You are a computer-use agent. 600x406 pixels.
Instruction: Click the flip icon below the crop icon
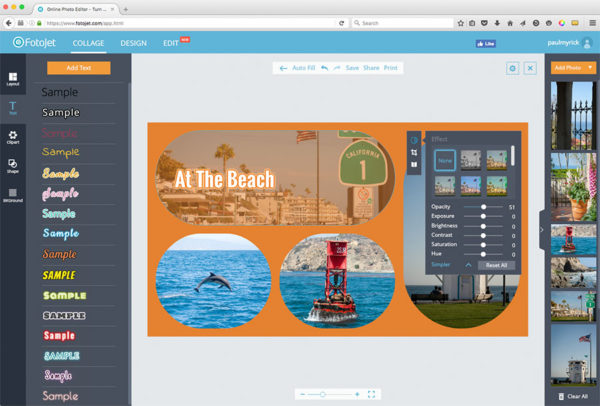tap(414, 165)
